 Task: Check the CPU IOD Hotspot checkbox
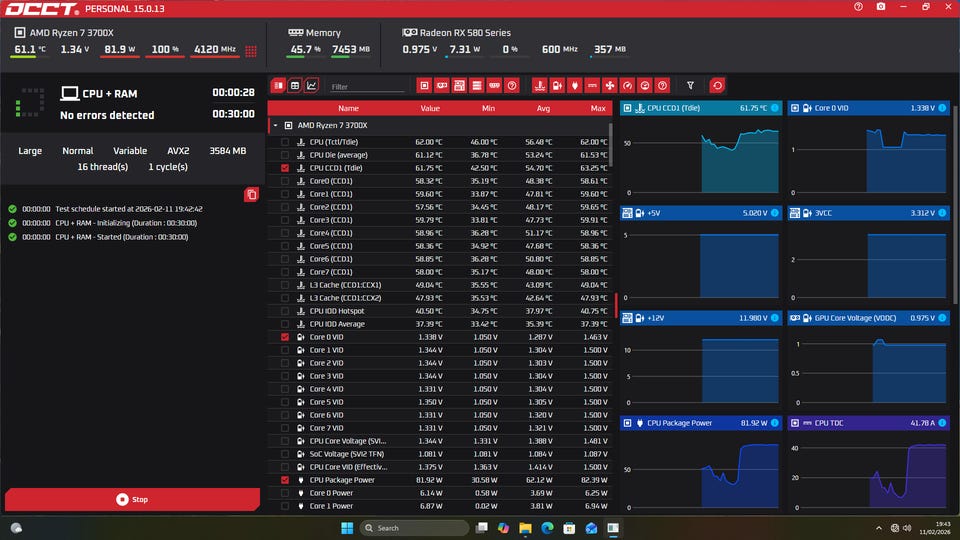285,311
